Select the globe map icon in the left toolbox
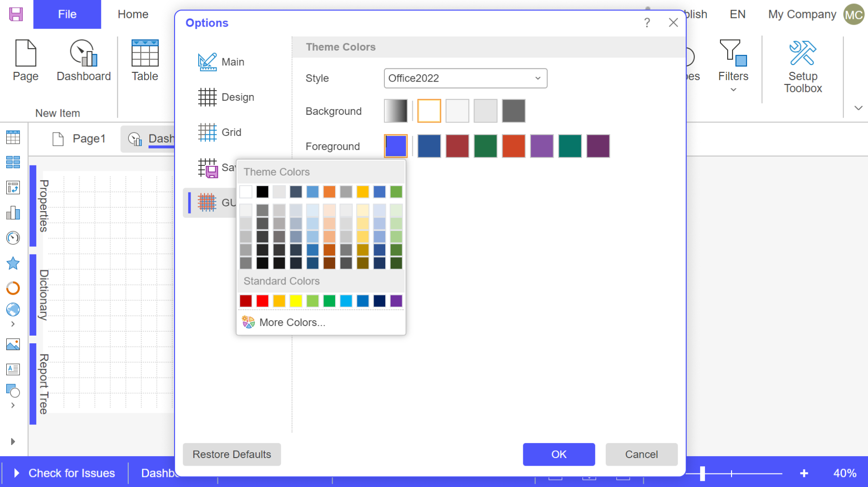Viewport: 868px width, 487px height. pyautogui.click(x=13, y=310)
